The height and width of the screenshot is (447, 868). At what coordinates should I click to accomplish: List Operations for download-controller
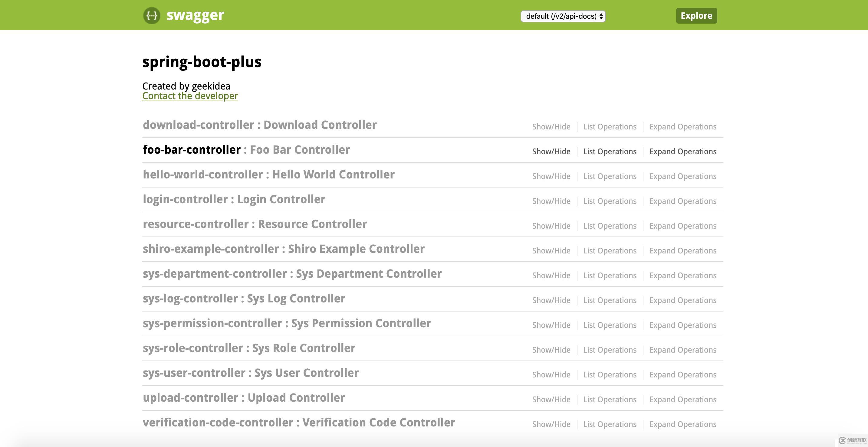click(610, 127)
